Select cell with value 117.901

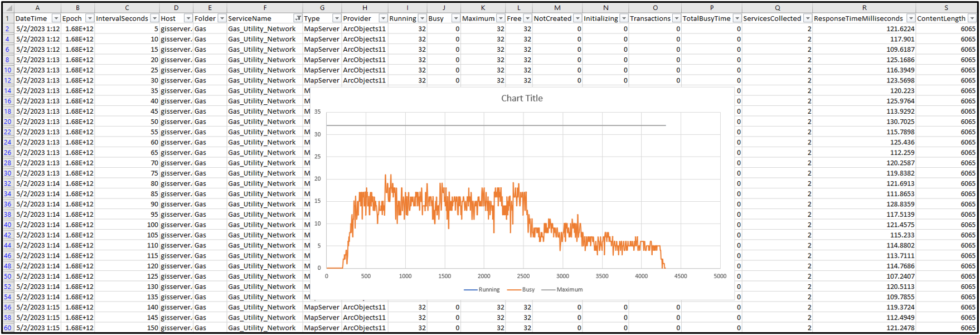864,39
